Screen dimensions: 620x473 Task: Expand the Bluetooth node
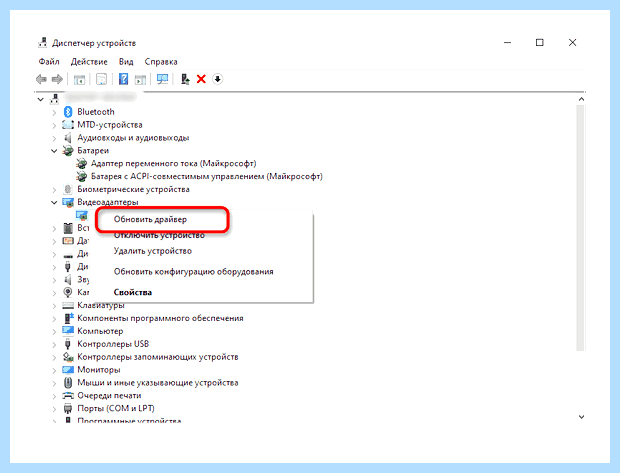[x=54, y=112]
